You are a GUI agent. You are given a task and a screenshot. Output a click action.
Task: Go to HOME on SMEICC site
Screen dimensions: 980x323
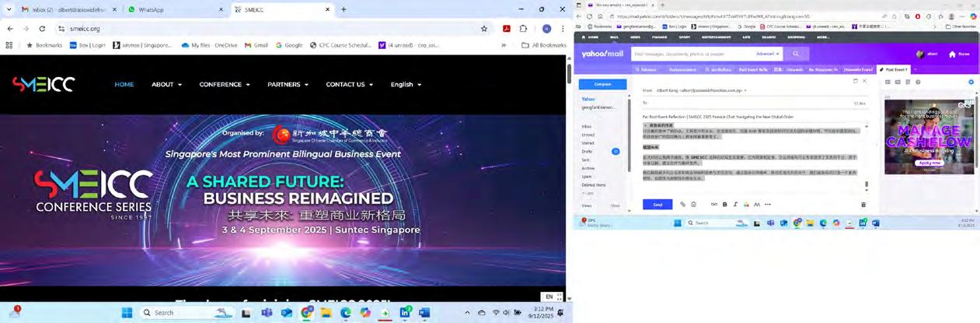124,84
